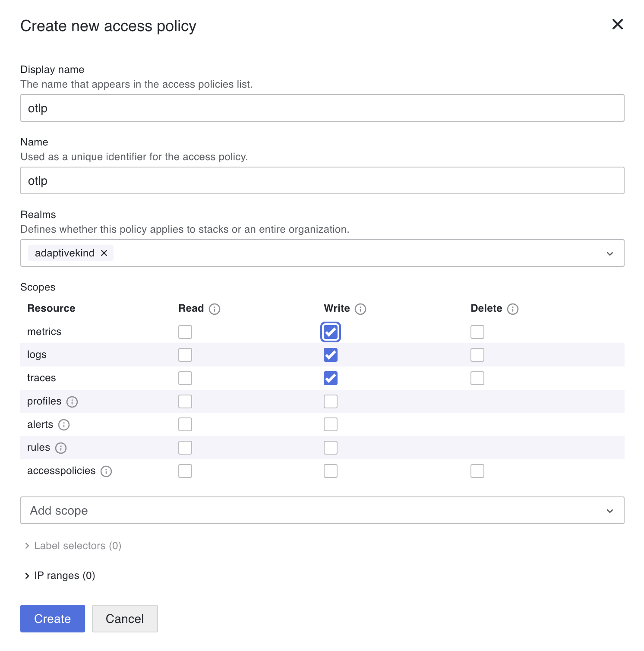This screenshot has height=651, width=644.
Task: Click the rules resource label
Action: (x=38, y=447)
